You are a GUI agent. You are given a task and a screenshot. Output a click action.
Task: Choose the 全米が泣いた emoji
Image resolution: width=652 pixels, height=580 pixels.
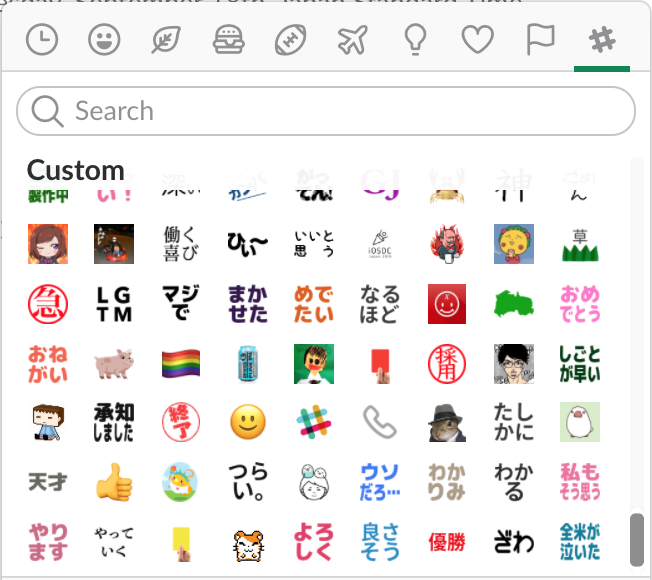[580, 542]
